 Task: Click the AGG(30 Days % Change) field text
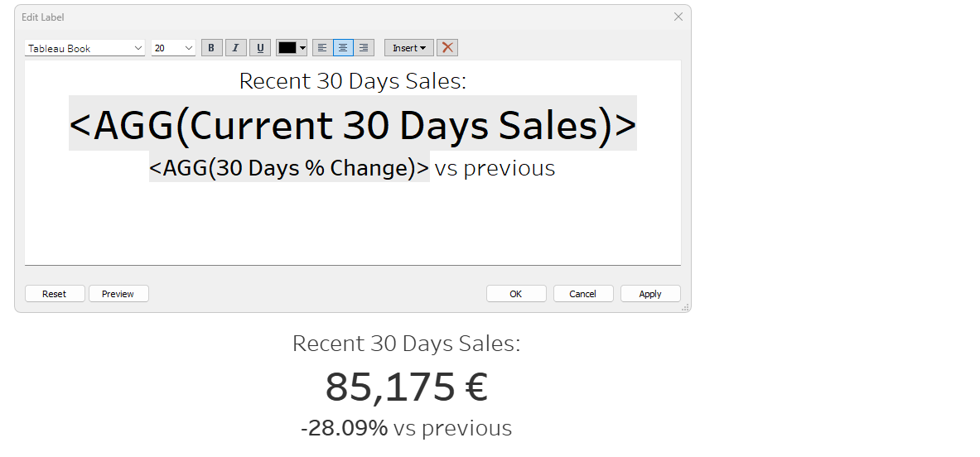pyautogui.click(x=289, y=167)
